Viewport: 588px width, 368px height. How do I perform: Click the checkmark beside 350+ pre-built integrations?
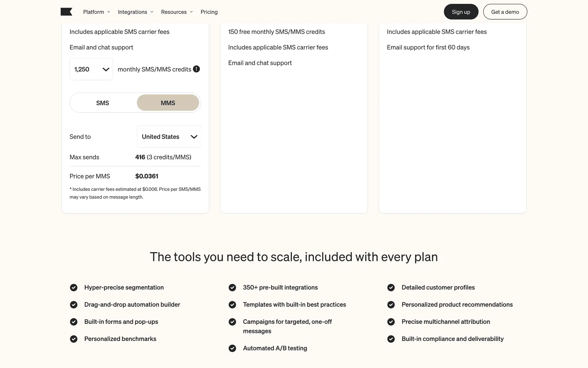(x=232, y=287)
